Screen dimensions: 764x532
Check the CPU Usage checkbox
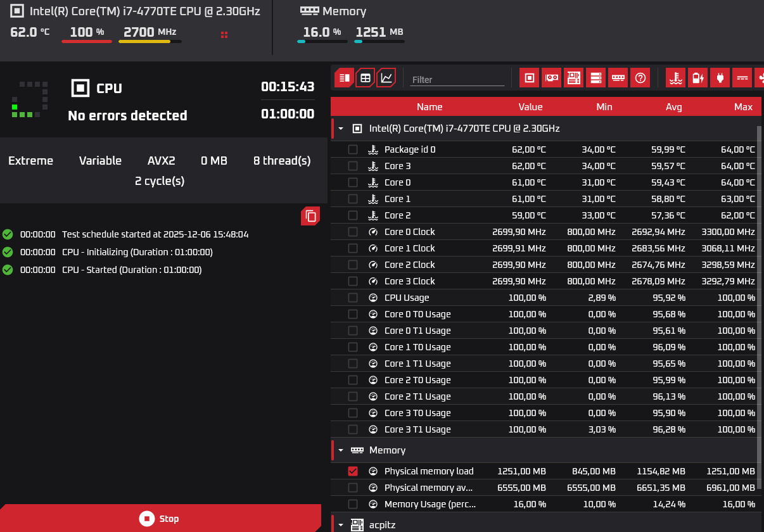click(x=353, y=298)
